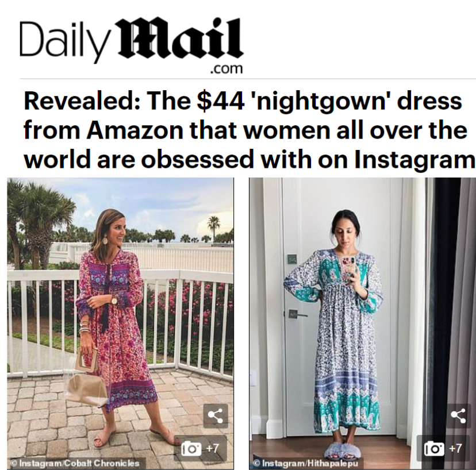Click the share icon on the pink dress photo

coord(216,415)
